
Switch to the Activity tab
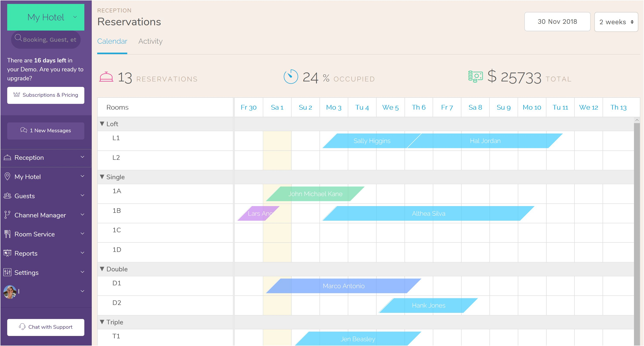tap(150, 41)
